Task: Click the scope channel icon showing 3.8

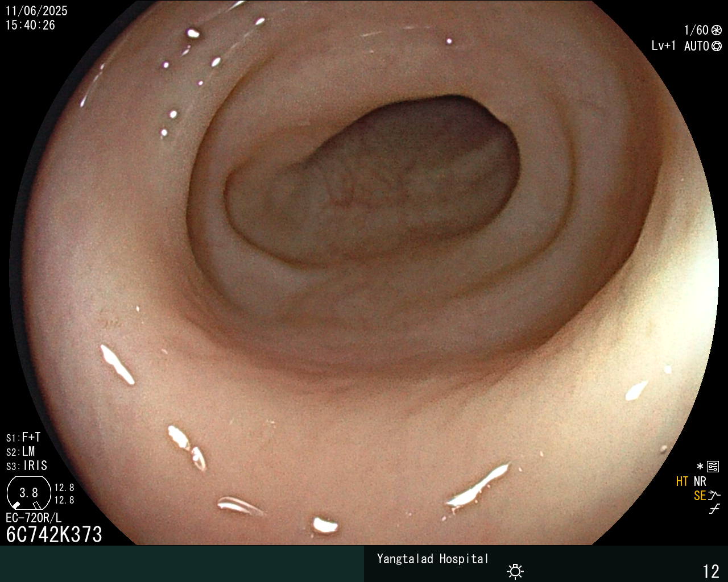Action: coord(28,493)
